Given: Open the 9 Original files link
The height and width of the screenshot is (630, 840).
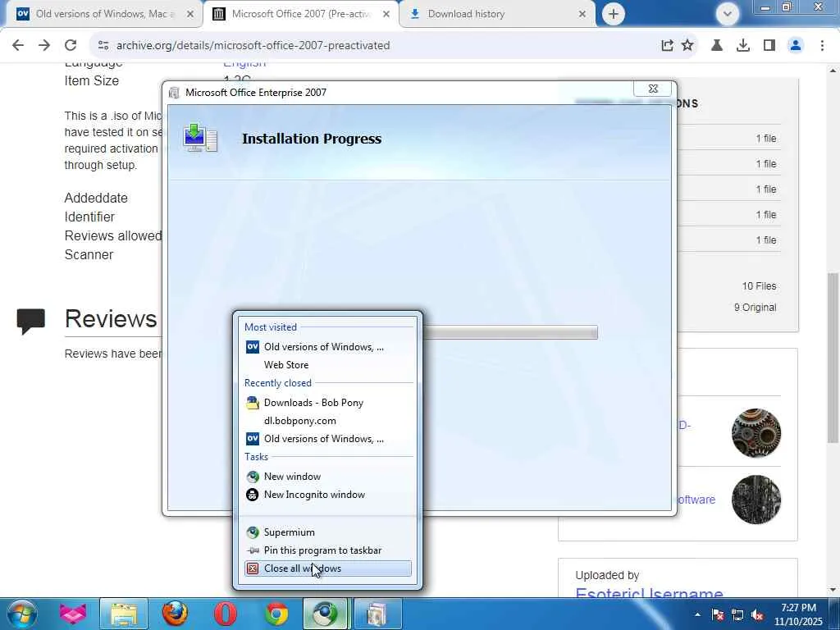Looking at the screenshot, I should (x=755, y=308).
